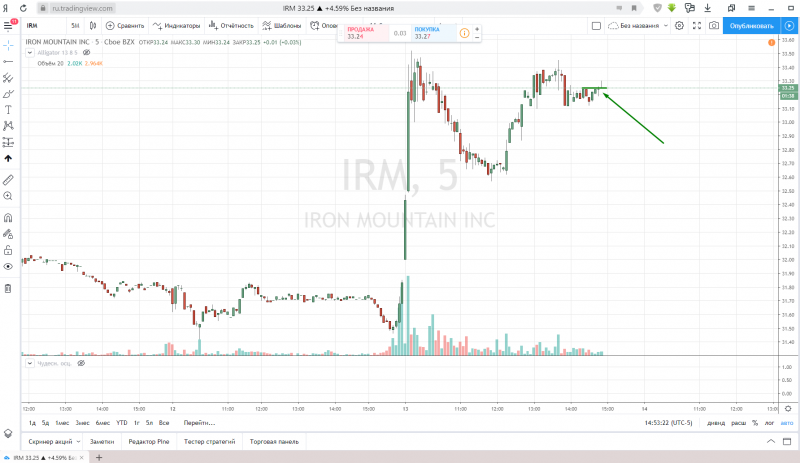
Task: Change the 5m timeframe interval
Action: click(76, 26)
